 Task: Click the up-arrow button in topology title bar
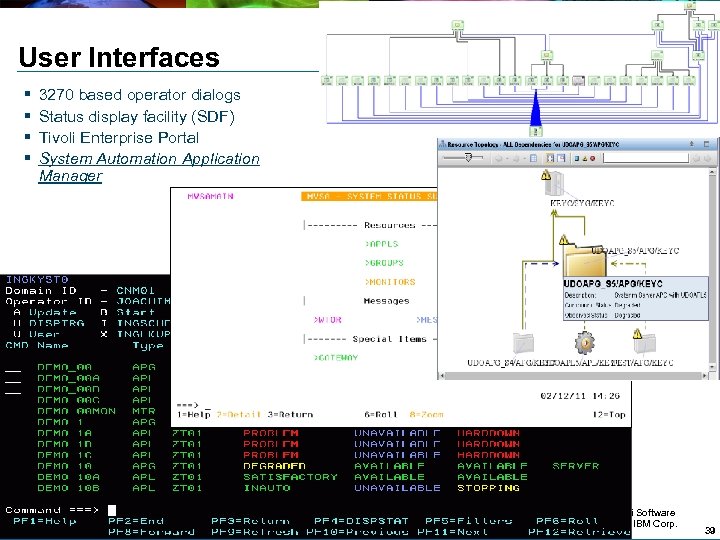(692, 144)
